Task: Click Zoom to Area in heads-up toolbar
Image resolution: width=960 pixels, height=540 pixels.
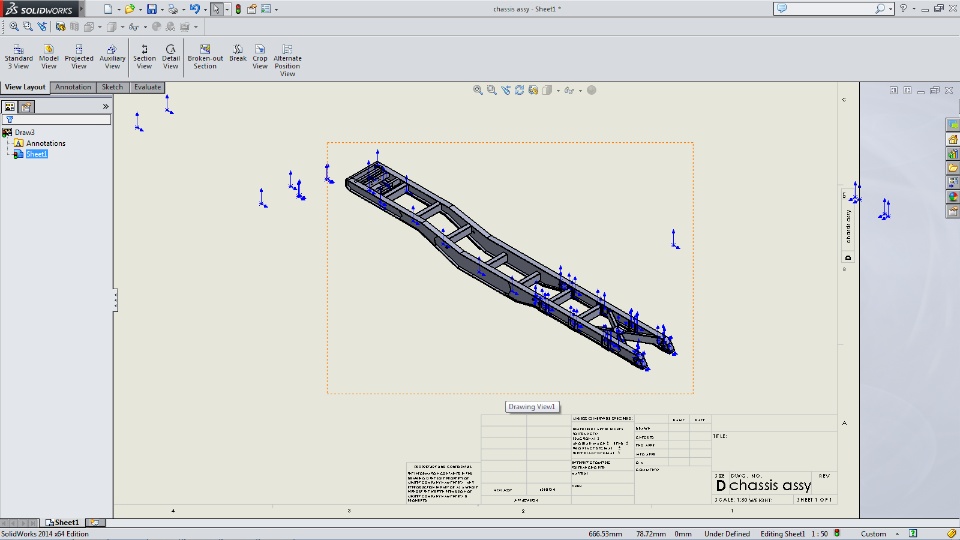Action: pos(492,90)
